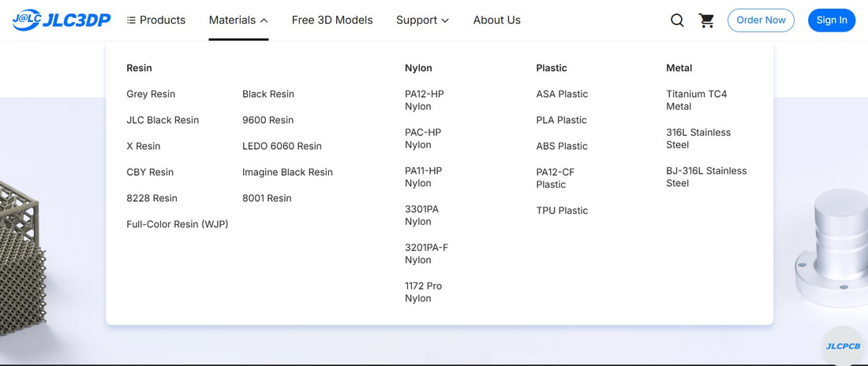This screenshot has width=868, height=366.
Task: Click the JLCPCB floating badge
Action: (x=843, y=346)
